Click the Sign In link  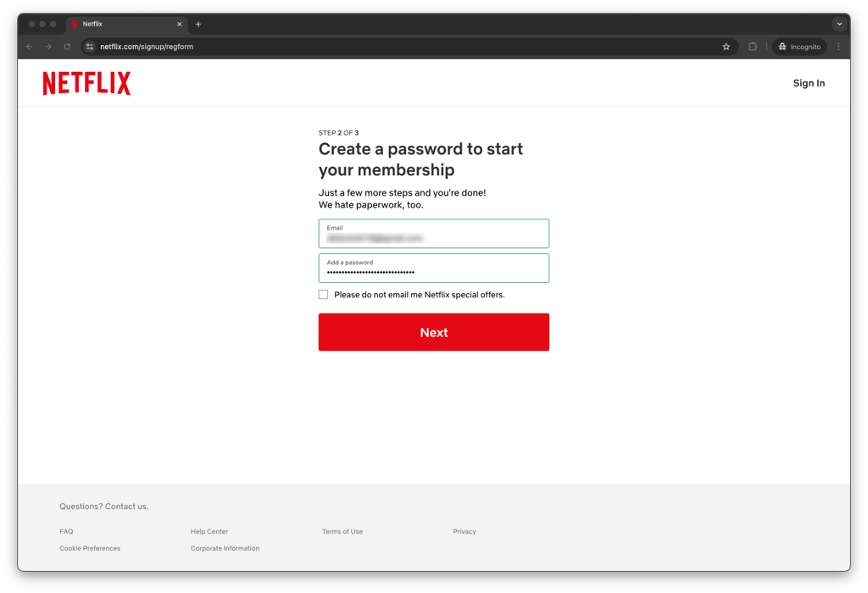point(809,83)
